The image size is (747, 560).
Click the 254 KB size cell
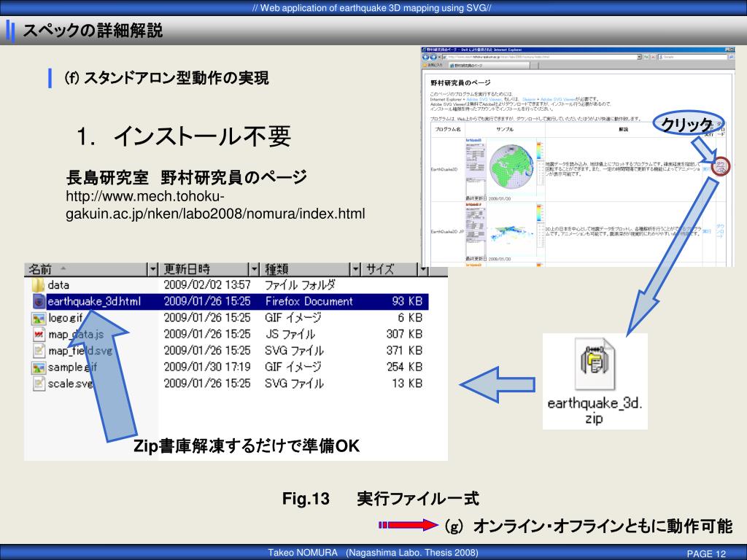[x=404, y=367]
